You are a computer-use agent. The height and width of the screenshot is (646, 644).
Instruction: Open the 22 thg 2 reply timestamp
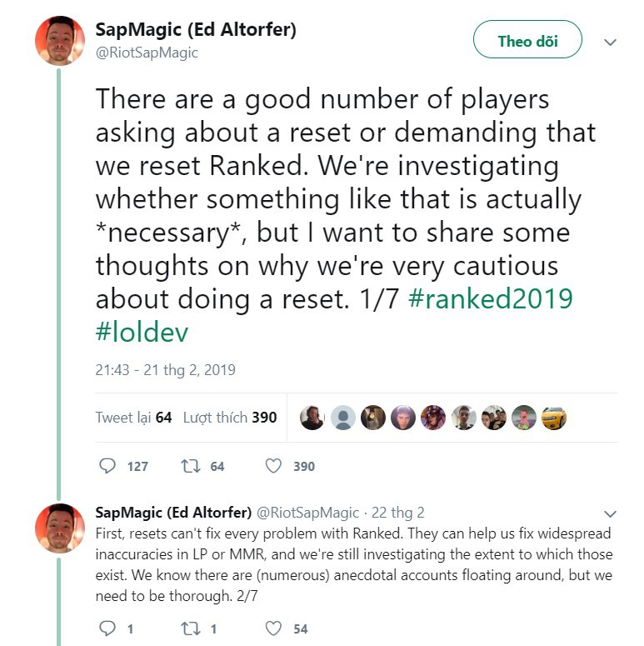click(397, 513)
